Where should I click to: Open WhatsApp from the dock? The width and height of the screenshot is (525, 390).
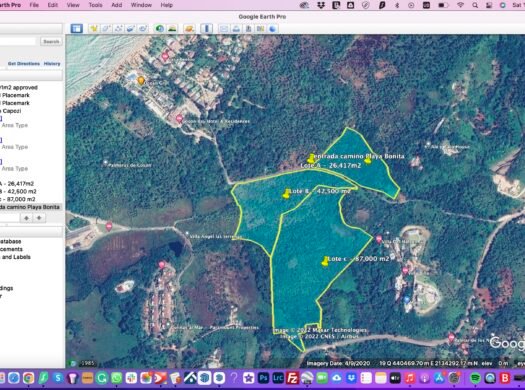[117, 378]
